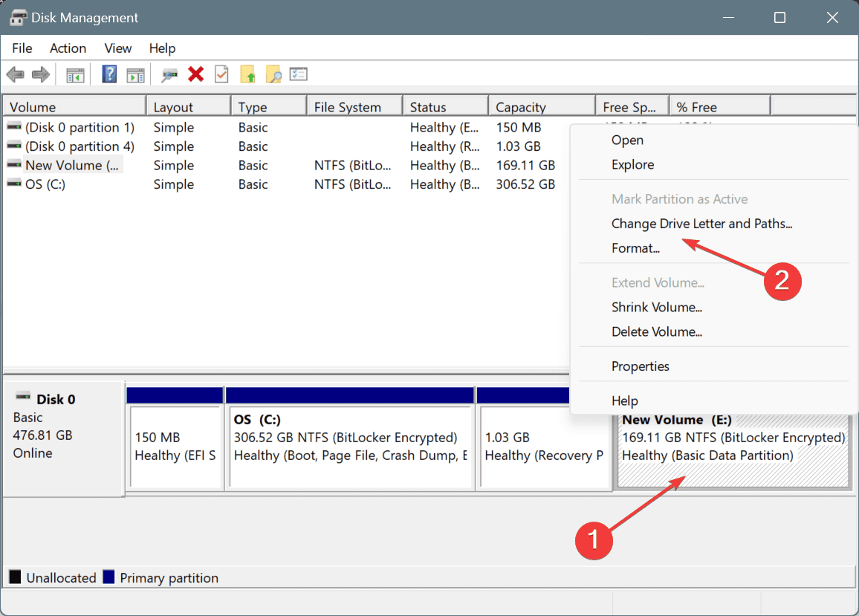Click the 1.03 GB capacity cell in list
The width and height of the screenshot is (859, 616).
point(518,146)
